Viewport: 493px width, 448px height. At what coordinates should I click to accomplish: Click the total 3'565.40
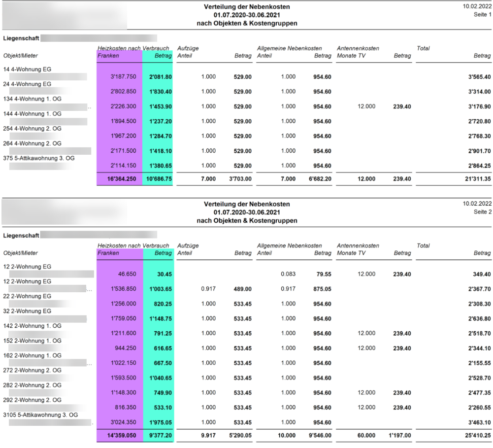pos(479,77)
